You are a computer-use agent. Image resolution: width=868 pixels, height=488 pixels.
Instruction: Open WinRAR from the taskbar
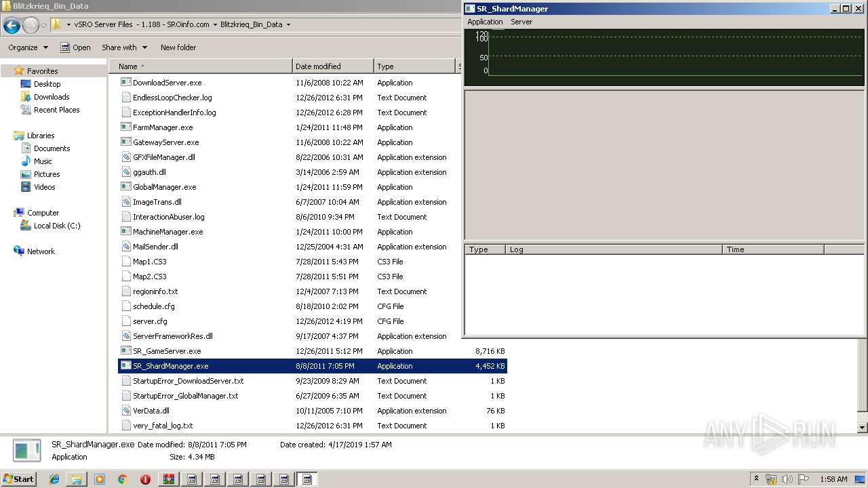169,479
